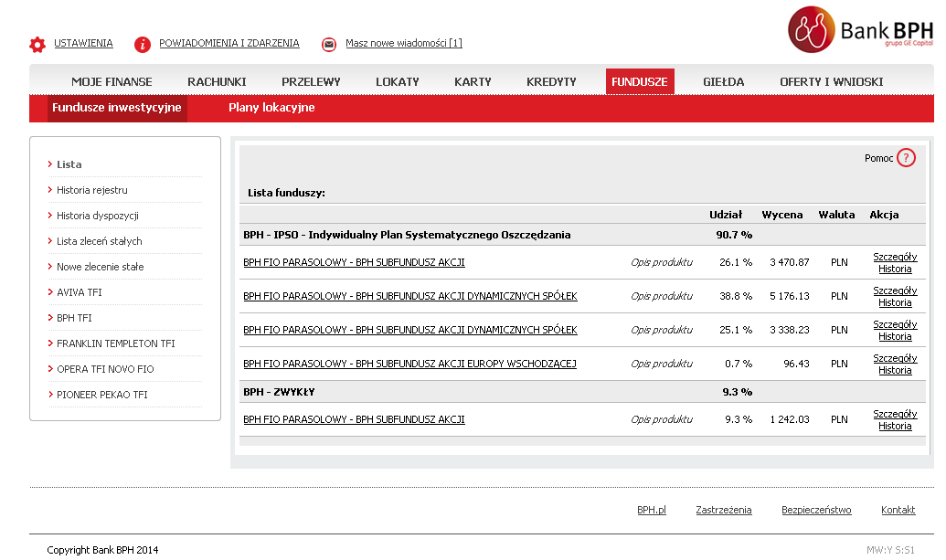Open Szczegóły for fund valued 96.43

(x=895, y=358)
